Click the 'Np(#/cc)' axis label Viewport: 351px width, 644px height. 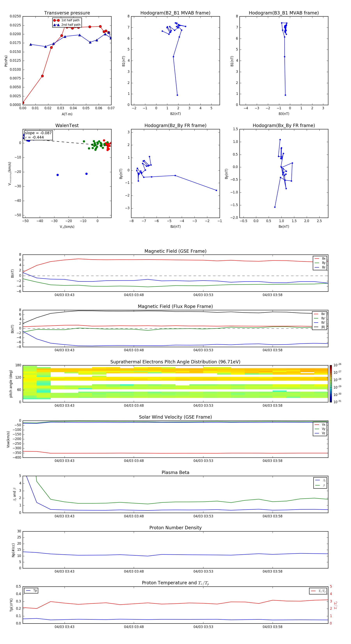tap(13, 550)
